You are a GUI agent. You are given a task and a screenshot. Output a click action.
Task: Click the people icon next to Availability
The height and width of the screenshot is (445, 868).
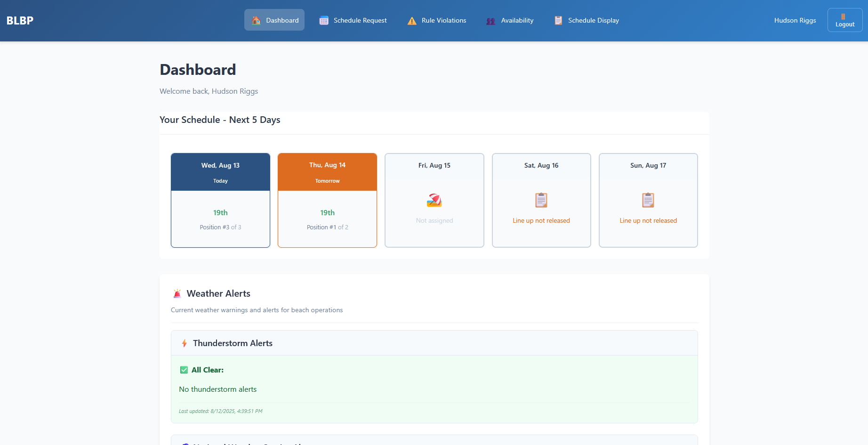tap(490, 21)
